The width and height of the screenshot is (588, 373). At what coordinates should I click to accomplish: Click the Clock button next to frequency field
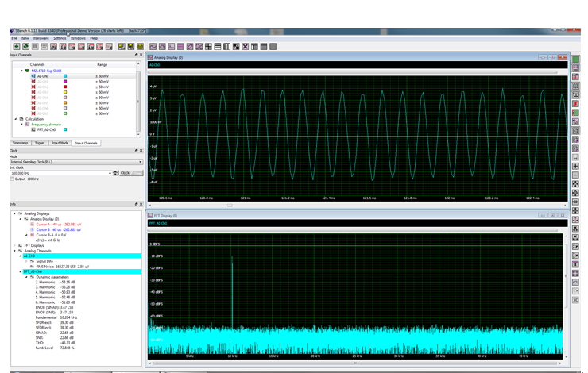[x=126, y=173]
